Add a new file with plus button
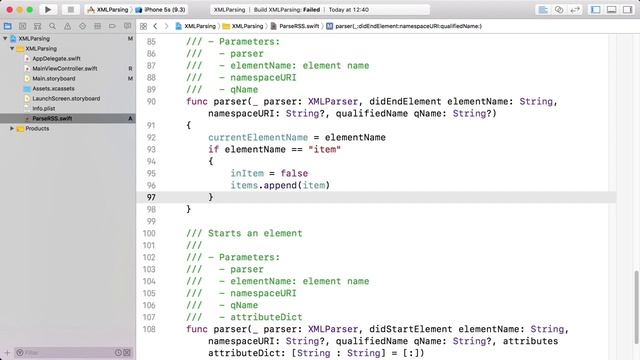 point(7,352)
